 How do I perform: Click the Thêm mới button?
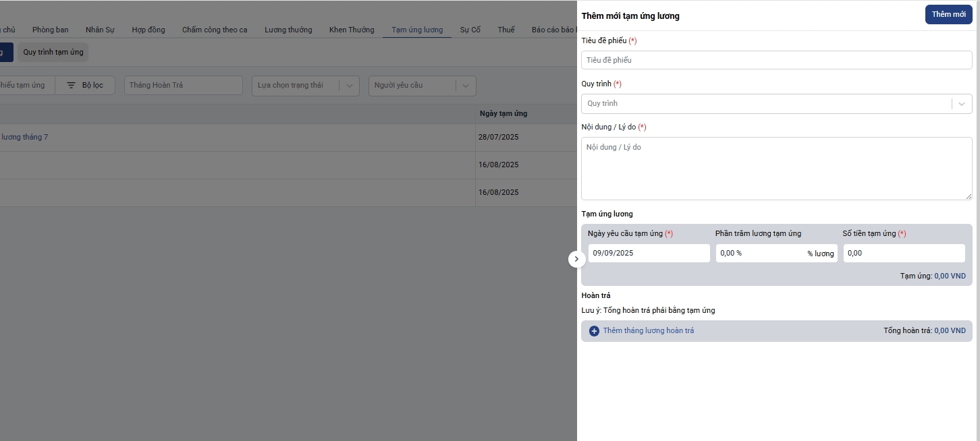(948, 15)
